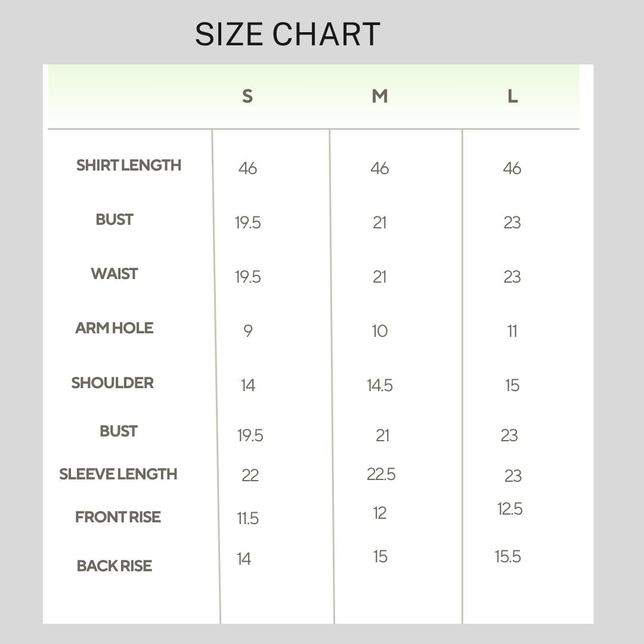The image size is (644, 644).
Task: Click the WAIST row label
Action: point(114,274)
